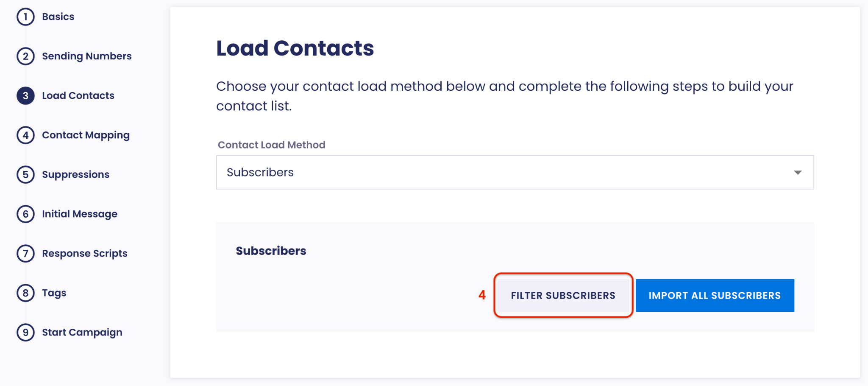Click the Filter Subscribers button
Viewport: 868px width, 386px height.
coord(563,296)
